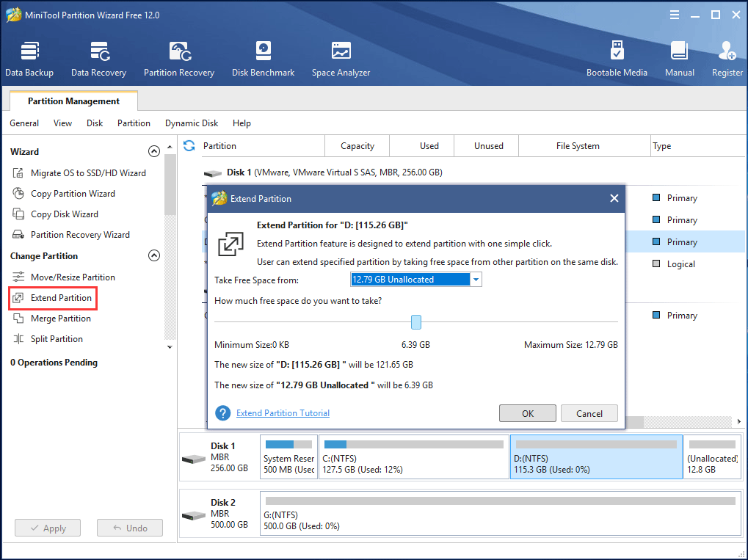748x560 pixels.
Task: Create Bootable Media
Action: (x=617, y=59)
